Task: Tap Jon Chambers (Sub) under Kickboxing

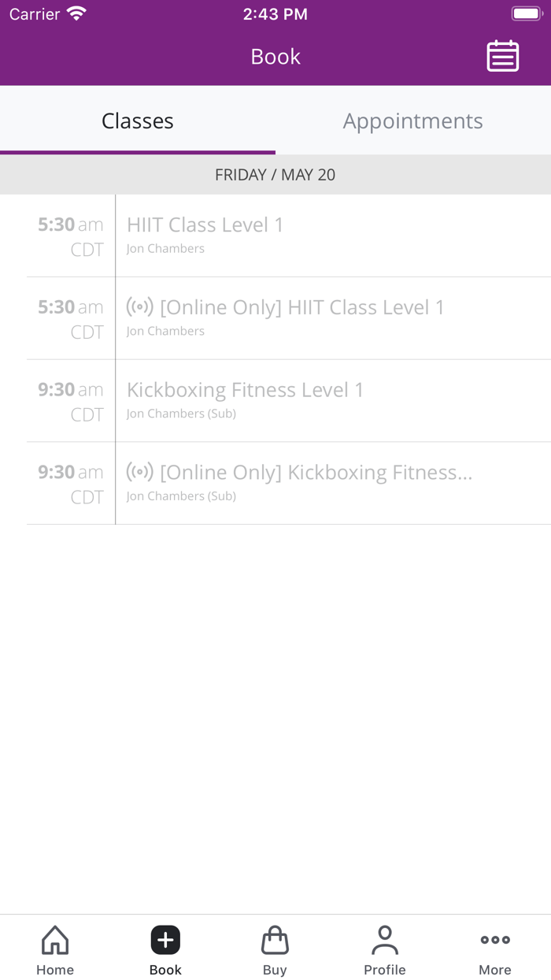Action: 180,413
